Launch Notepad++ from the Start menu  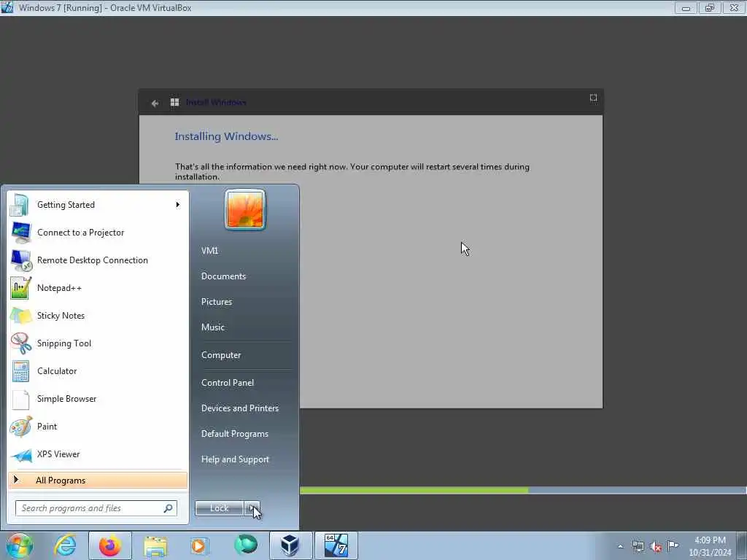98,287
